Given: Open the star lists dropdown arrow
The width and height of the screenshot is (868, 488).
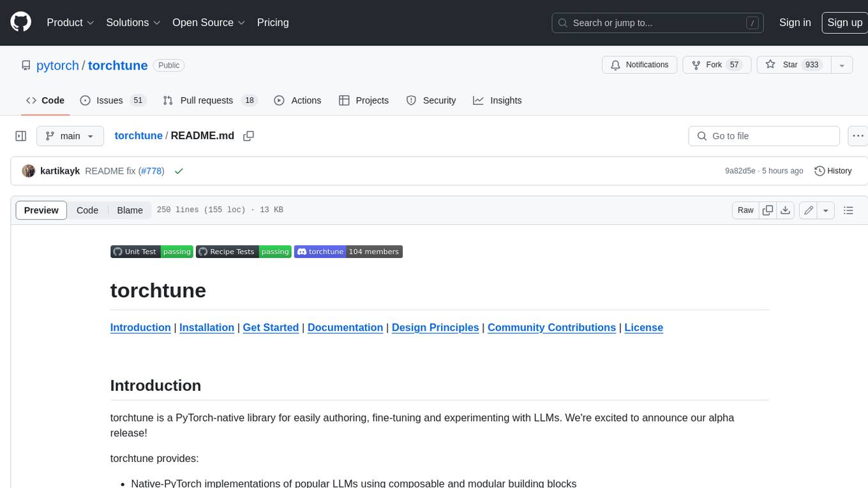Looking at the screenshot, I should [x=842, y=65].
